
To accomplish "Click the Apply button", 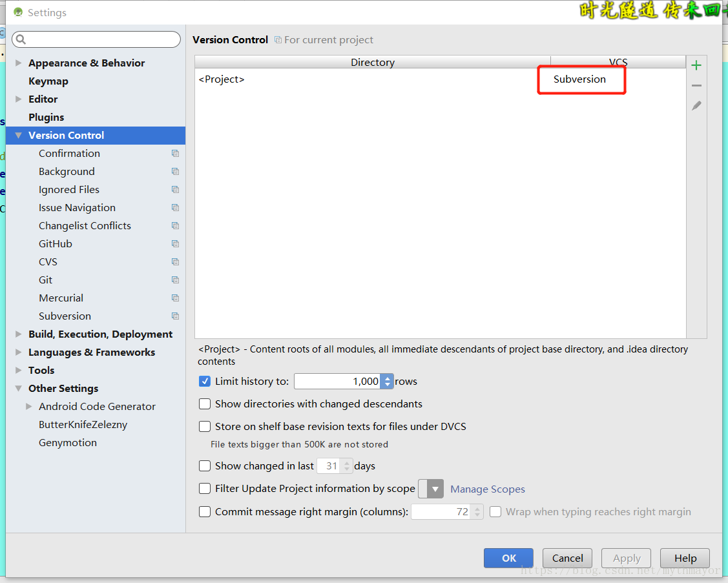I will coord(627,558).
